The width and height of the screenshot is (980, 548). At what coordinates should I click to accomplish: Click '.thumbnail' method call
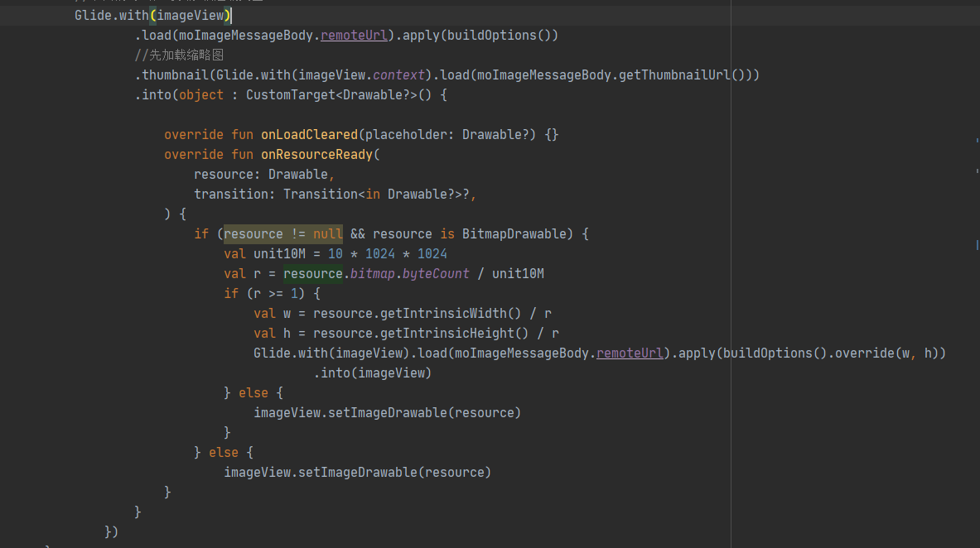(x=171, y=75)
